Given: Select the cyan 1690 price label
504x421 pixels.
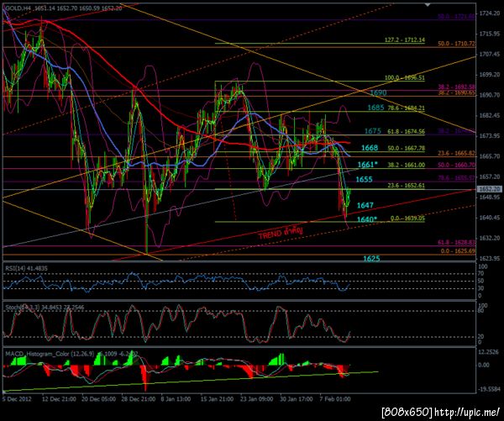Looking at the screenshot, I should click(x=378, y=93).
